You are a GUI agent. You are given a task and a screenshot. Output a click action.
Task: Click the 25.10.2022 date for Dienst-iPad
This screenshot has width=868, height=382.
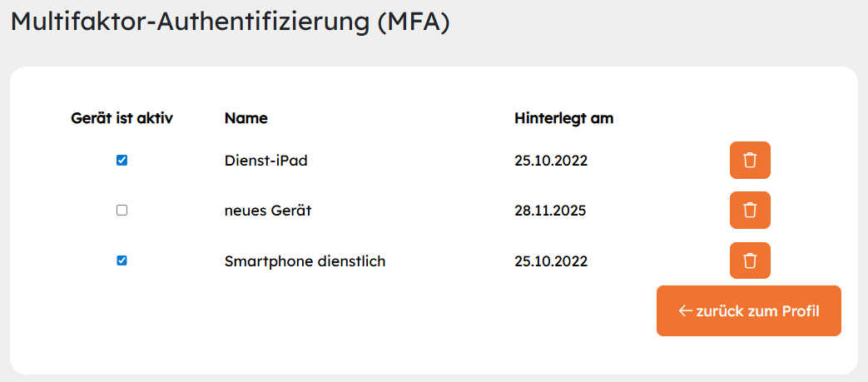551,161
